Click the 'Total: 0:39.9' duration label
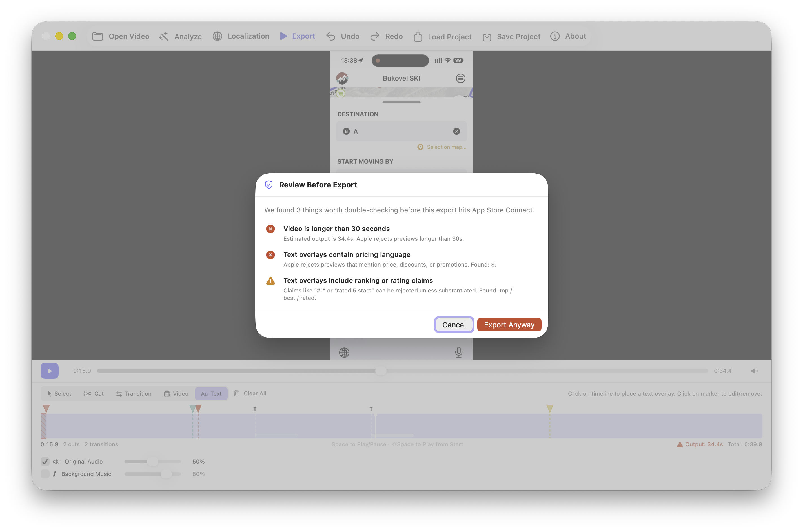803x532 pixels. [x=744, y=444]
